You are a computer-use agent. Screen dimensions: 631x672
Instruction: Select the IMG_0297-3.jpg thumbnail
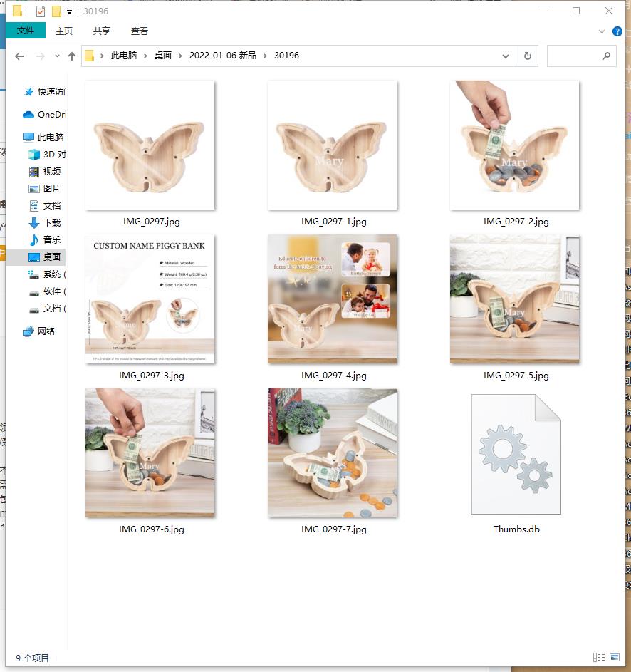pos(150,299)
